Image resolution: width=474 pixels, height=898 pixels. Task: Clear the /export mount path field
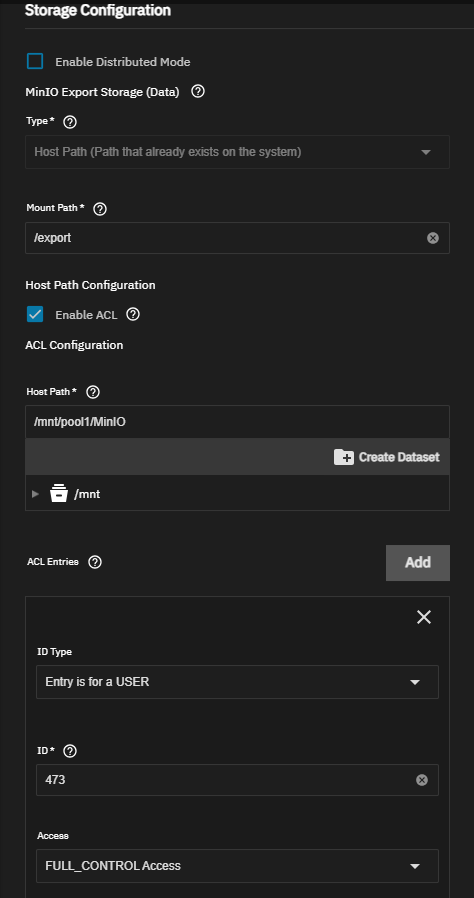click(433, 238)
